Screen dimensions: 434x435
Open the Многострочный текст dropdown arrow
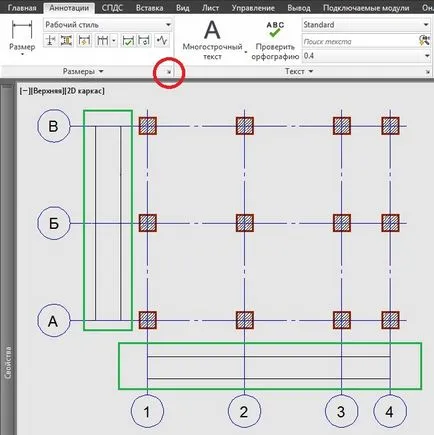(246, 52)
